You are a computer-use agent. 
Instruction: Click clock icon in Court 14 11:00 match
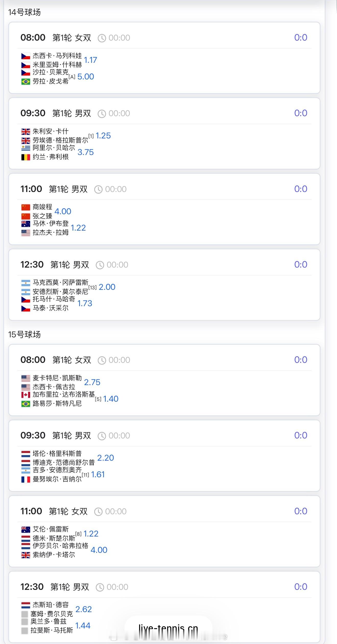[98, 189]
